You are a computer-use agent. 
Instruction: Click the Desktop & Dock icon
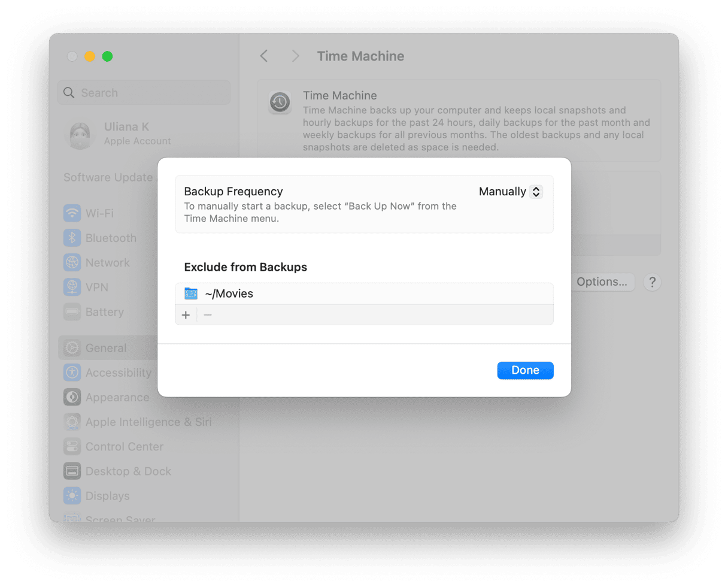click(x=72, y=471)
